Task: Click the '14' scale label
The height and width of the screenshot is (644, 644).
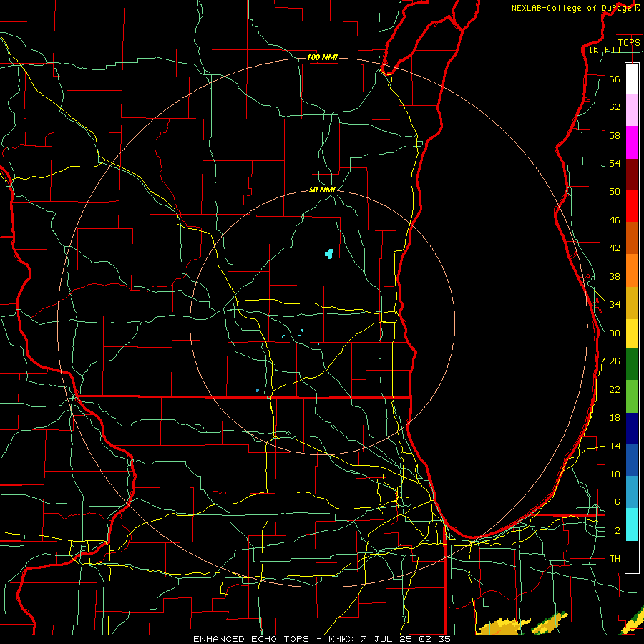Action: 615,446
